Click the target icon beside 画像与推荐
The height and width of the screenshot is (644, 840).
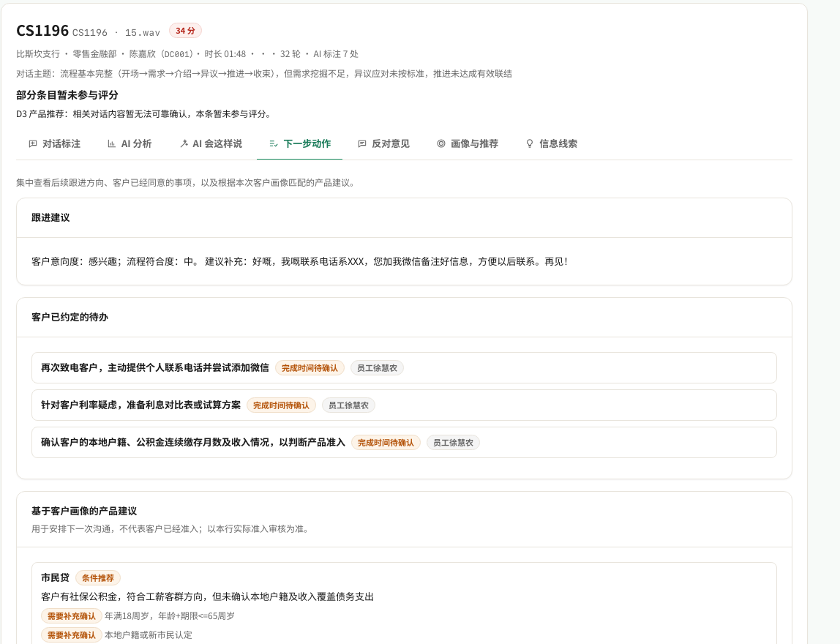coord(441,143)
